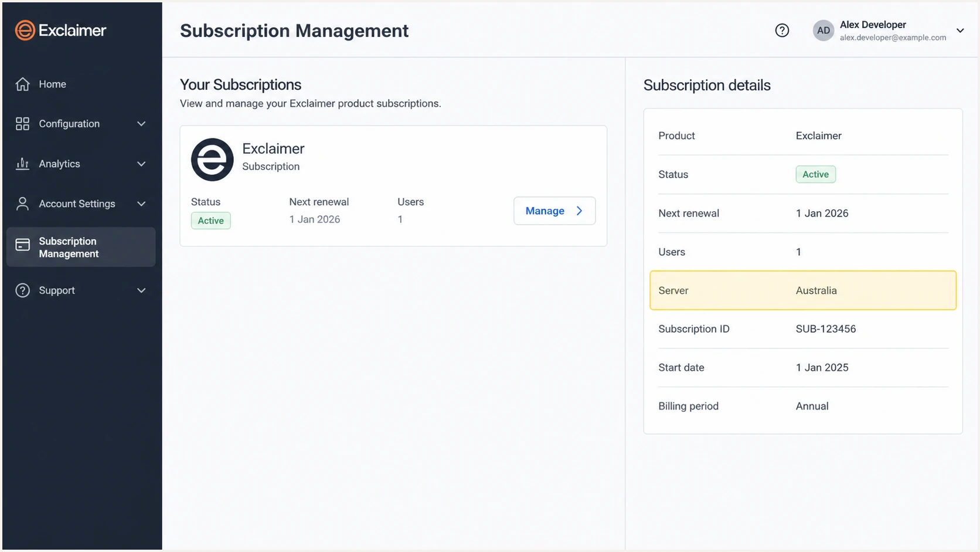Click the '1 Jan 2025' start date value
The image size is (980, 552).
click(822, 368)
